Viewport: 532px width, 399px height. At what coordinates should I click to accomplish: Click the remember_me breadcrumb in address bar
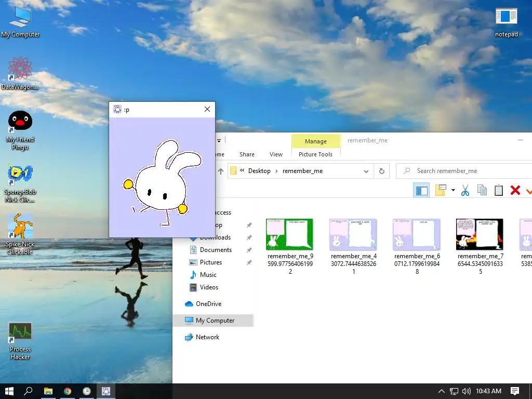[303, 171]
